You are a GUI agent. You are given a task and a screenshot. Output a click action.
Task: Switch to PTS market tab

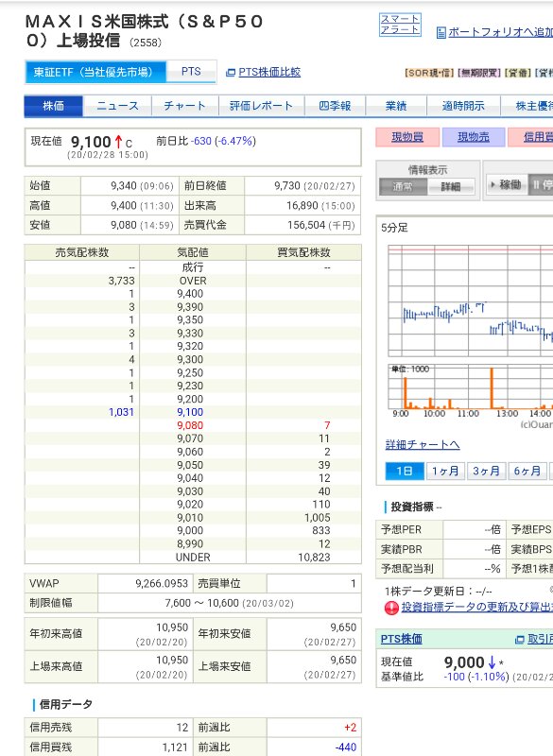pyautogui.click(x=191, y=72)
